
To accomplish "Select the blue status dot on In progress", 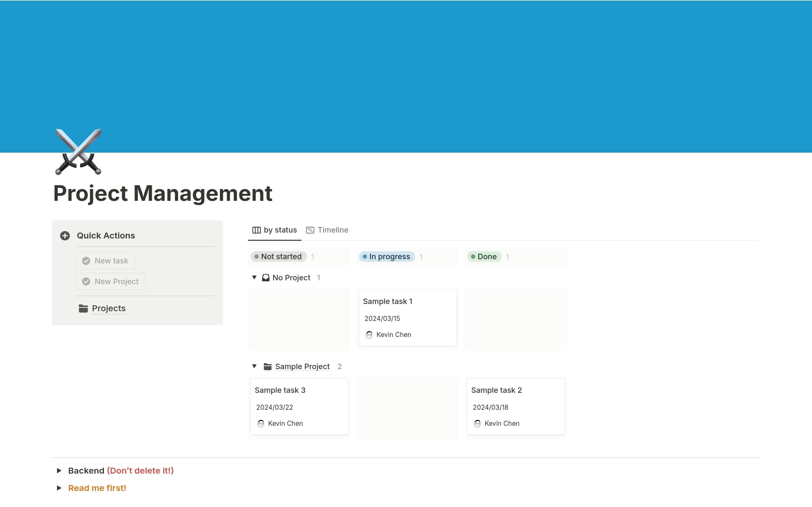I will 365,256.
